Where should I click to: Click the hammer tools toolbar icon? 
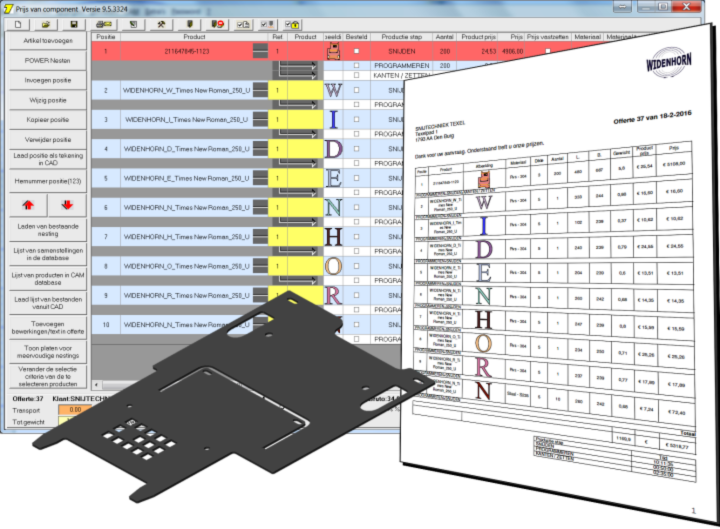161,22
